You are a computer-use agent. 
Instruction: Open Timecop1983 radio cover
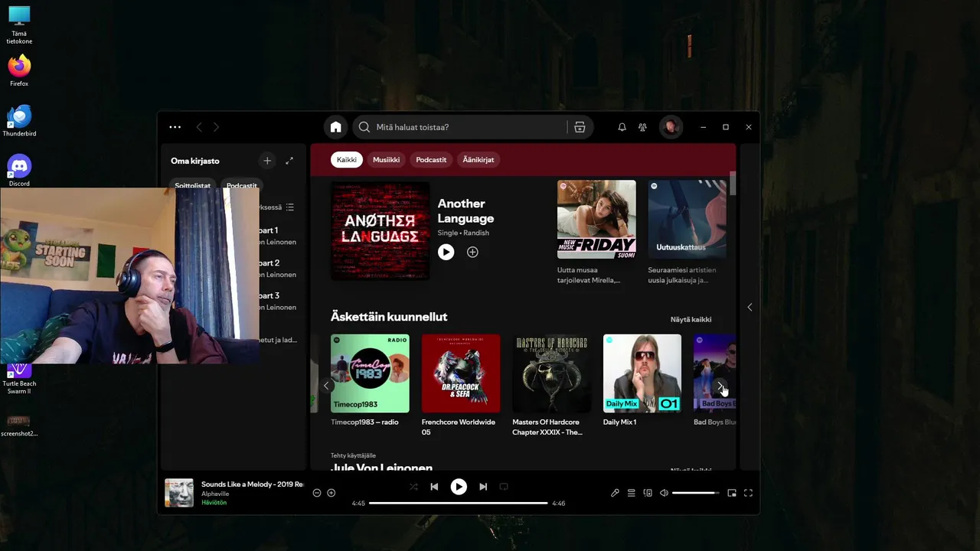click(x=370, y=373)
